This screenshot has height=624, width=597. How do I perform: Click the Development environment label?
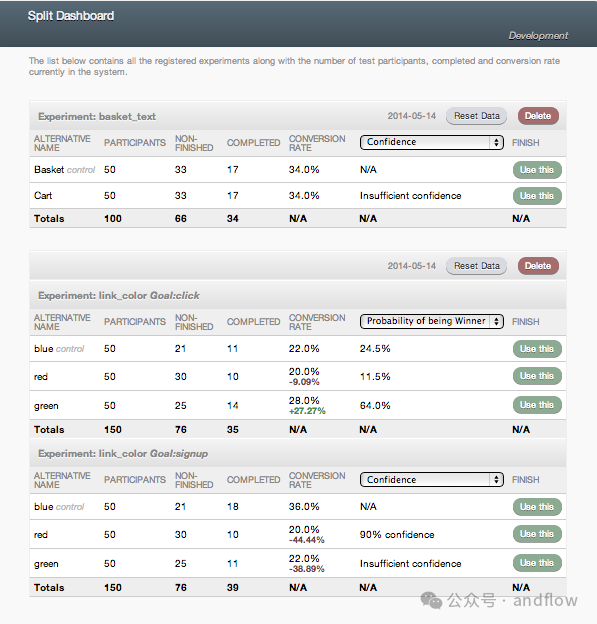click(538, 36)
